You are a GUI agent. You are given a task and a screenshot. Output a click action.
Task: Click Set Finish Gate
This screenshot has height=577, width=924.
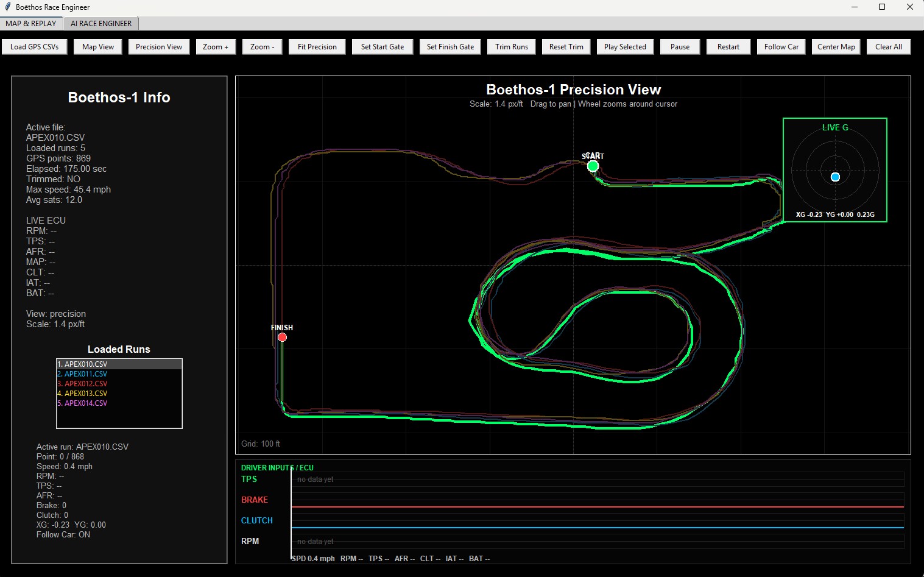450,47
